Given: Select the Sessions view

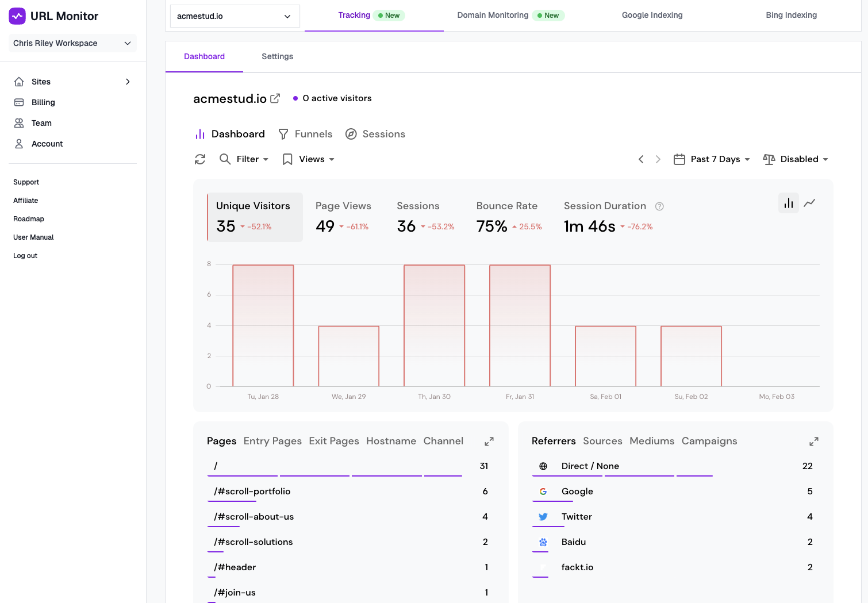Looking at the screenshot, I should pyautogui.click(x=375, y=134).
